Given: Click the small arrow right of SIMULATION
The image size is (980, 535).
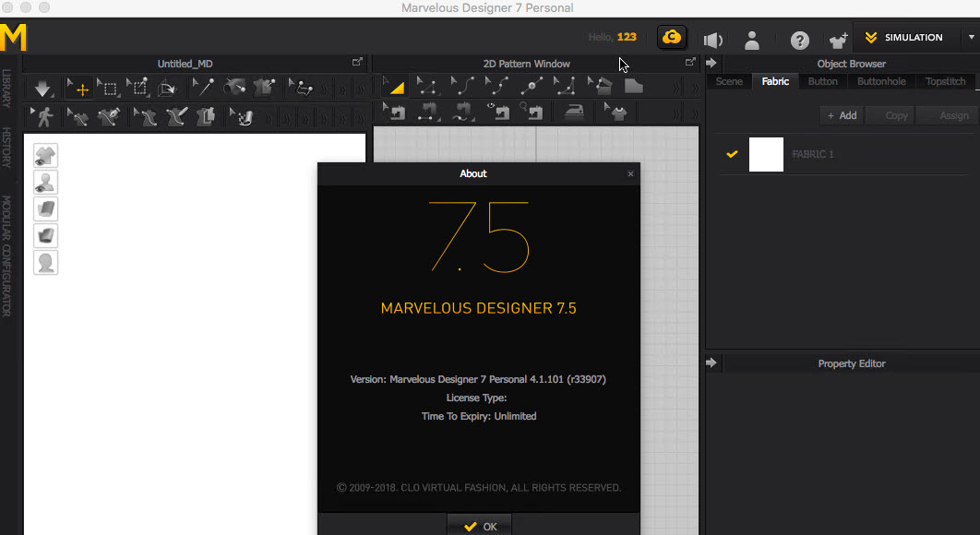Looking at the screenshot, I should click(972, 38).
